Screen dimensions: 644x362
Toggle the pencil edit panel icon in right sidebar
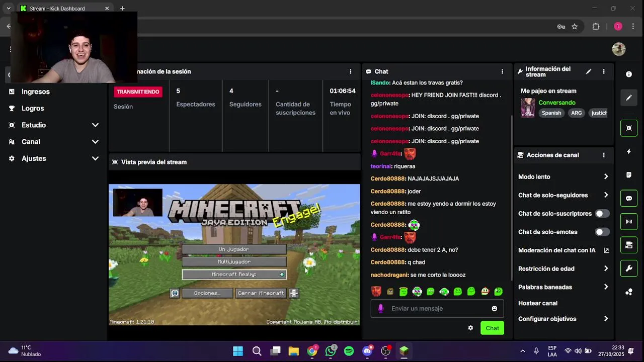pyautogui.click(x=629, y=98)
